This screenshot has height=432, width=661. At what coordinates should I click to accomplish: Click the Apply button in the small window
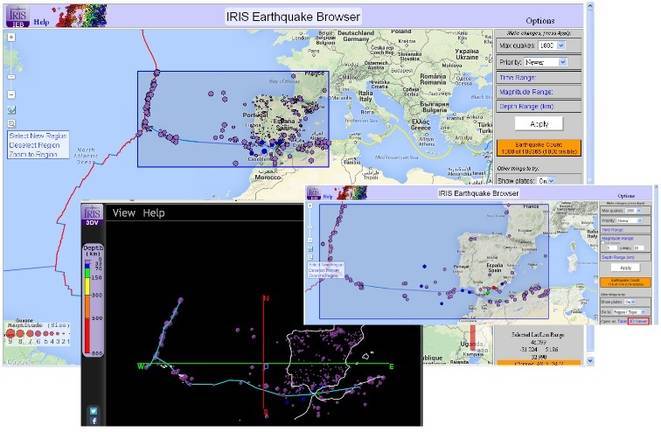(x=626, y=268)
